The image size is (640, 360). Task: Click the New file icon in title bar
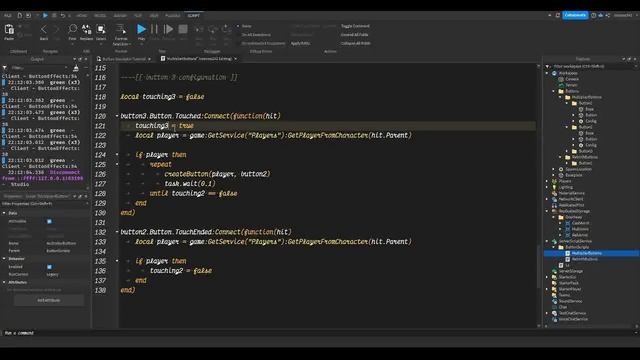point(19,16)
